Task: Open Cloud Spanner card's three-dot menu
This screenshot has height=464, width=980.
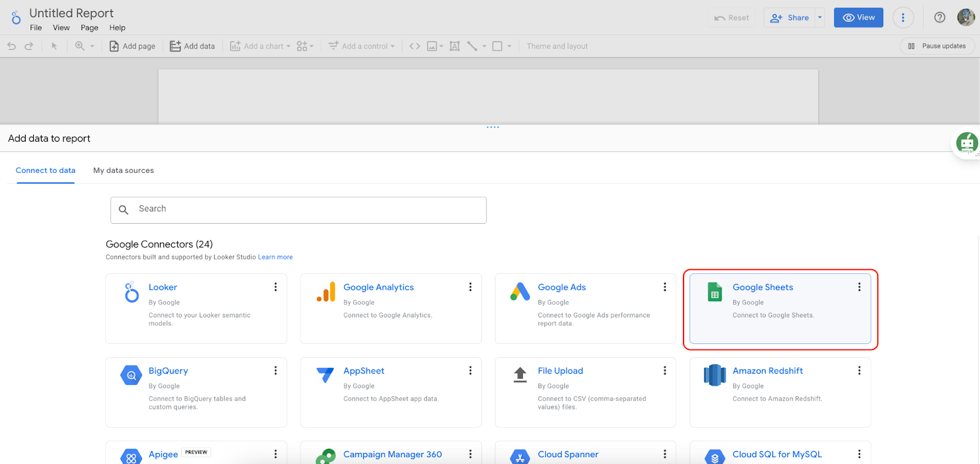Action: [665, 454]
